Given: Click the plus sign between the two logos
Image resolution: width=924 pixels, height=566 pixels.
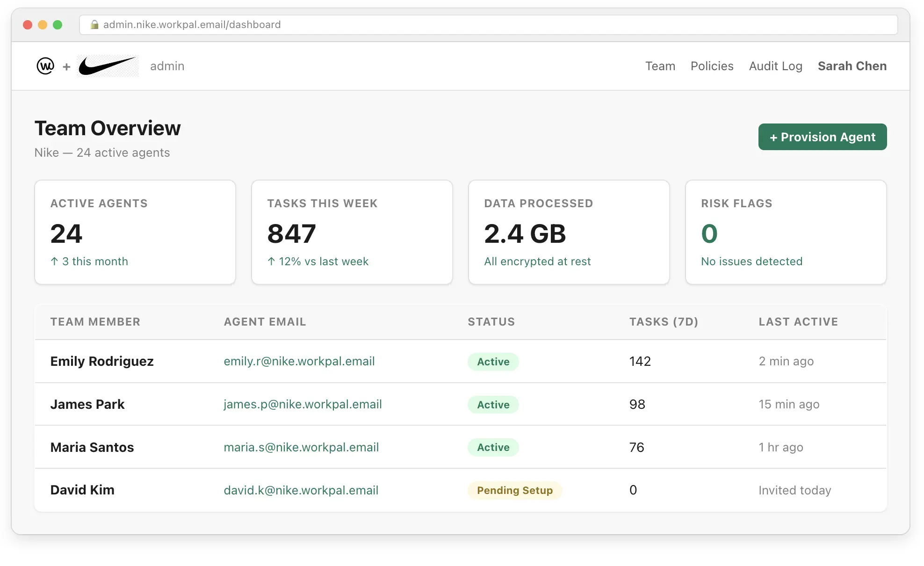Looking at the screenshot, I should pos(66,66).
